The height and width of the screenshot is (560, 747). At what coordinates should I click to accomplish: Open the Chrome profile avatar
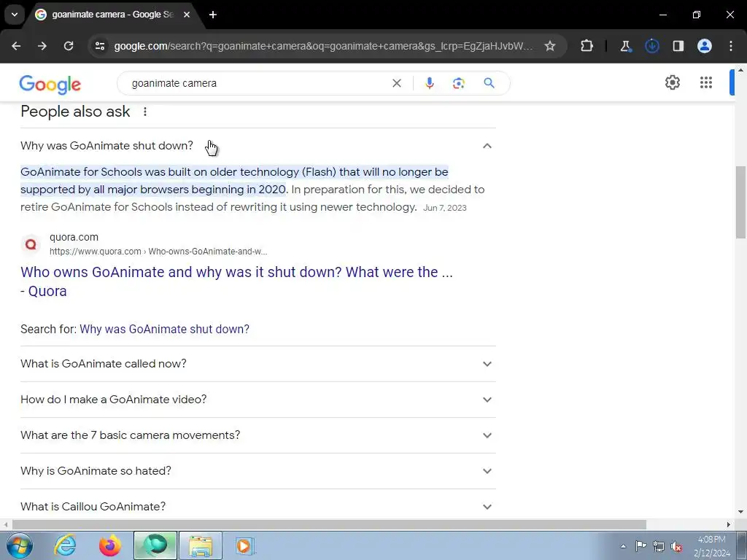point(705,46)
